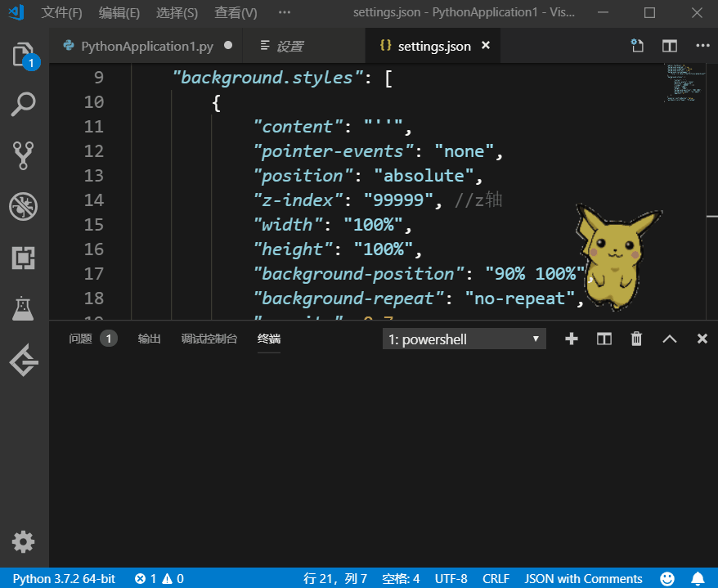
Task: Open the powershell terminal selector dropdown
Action: pos(464,339)
